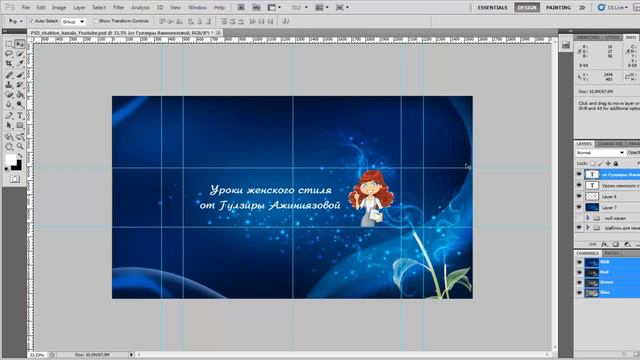
Task: Create new adjustment layer icon
Action: pos(627,244)
